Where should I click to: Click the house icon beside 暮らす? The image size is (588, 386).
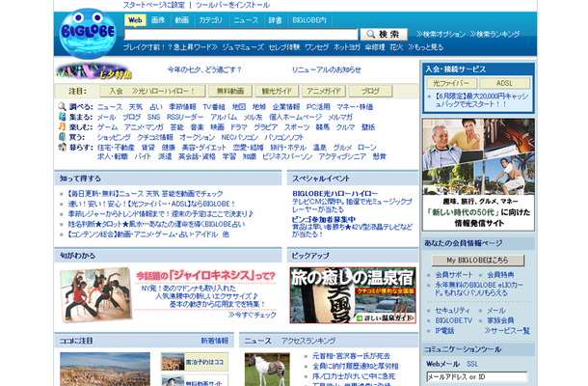(62, 148)
